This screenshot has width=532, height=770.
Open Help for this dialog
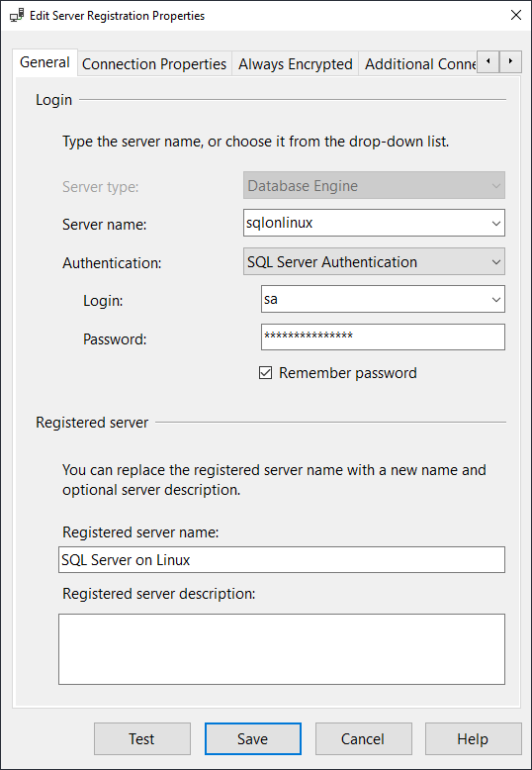(x=473, y=738)
